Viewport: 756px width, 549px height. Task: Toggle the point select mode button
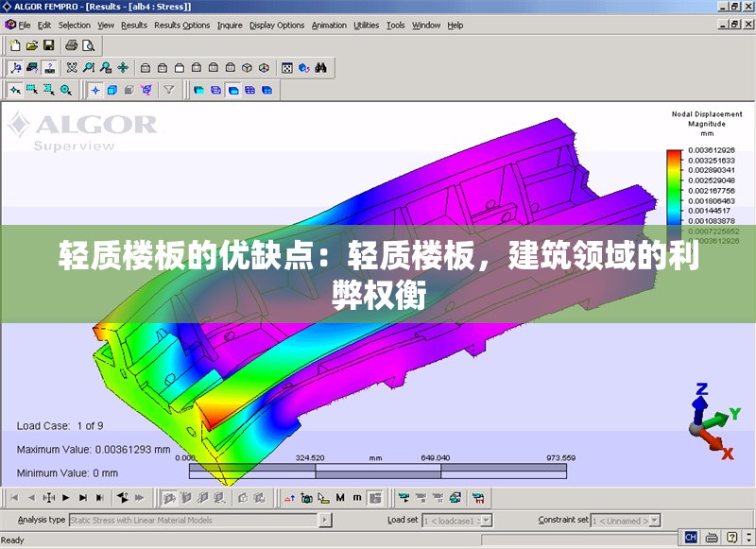(95, 91)
